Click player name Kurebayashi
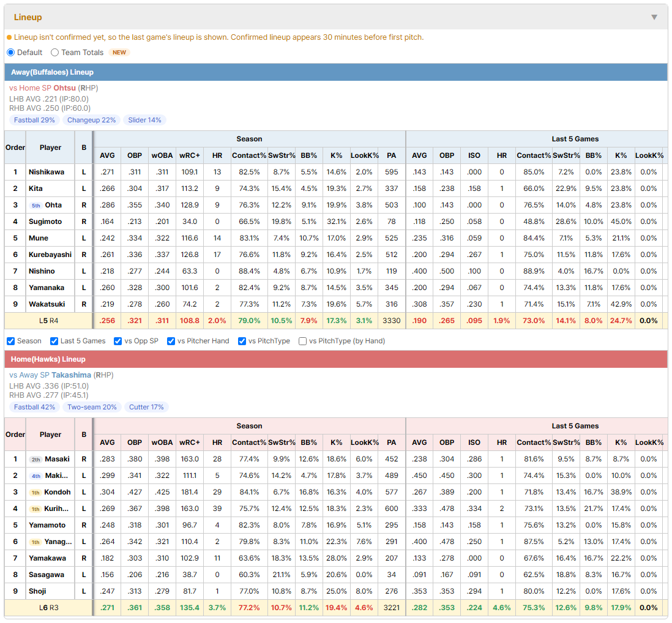The image size is (672, 623). click(x=50, y=255)
